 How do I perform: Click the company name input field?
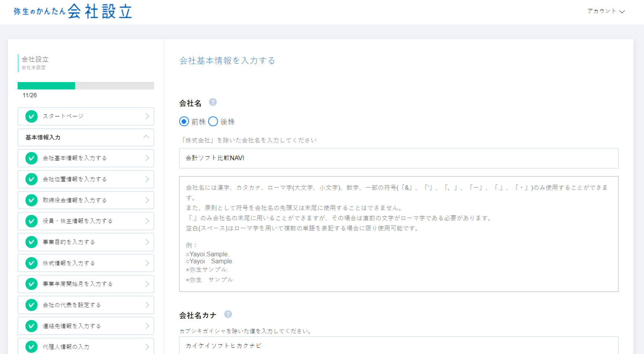(x=398, y=158)
